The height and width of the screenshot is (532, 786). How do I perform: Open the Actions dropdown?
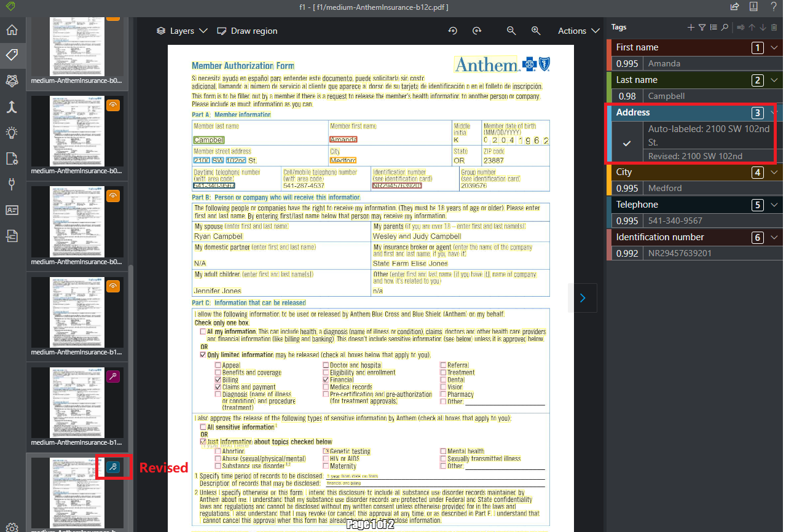[x=578, y=31]
